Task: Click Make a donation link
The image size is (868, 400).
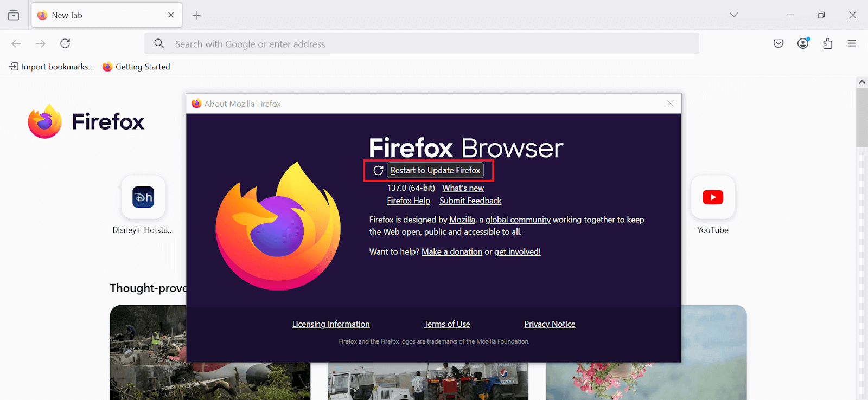Action: pyautogui.click(x=452, y=251)
